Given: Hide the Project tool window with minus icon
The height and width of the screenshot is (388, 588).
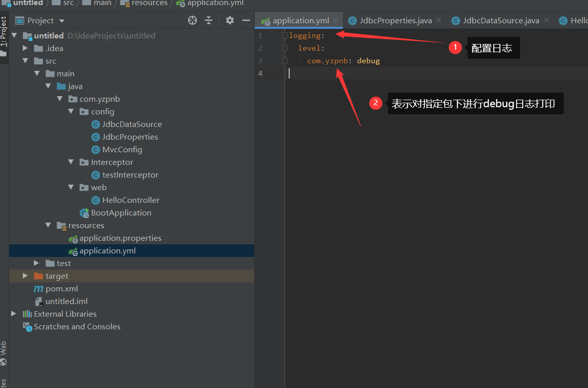Looking at the screenshot, I should coord(246,21).
